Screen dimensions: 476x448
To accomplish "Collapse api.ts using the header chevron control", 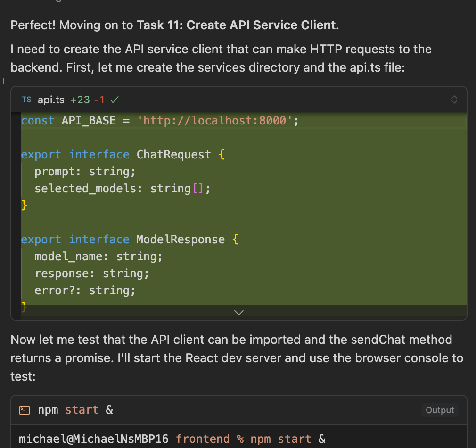I will point(454,100).
